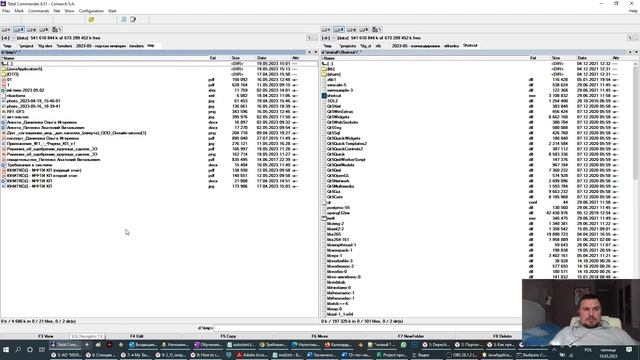The height and width of the screenshot is (360, 640).
Task: Switch to left '2023-05' folder tab
Action: [x=101, y=46]
